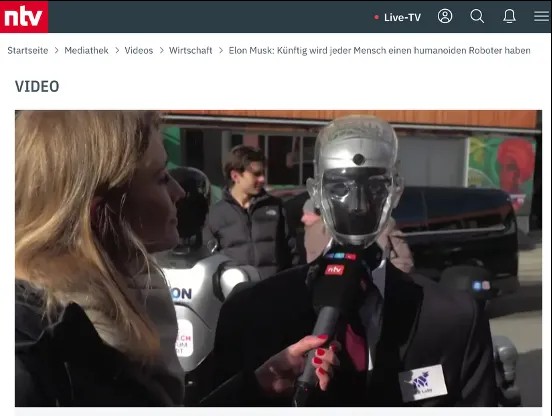Go to Startseite breadcrumb

click(28, 51)
